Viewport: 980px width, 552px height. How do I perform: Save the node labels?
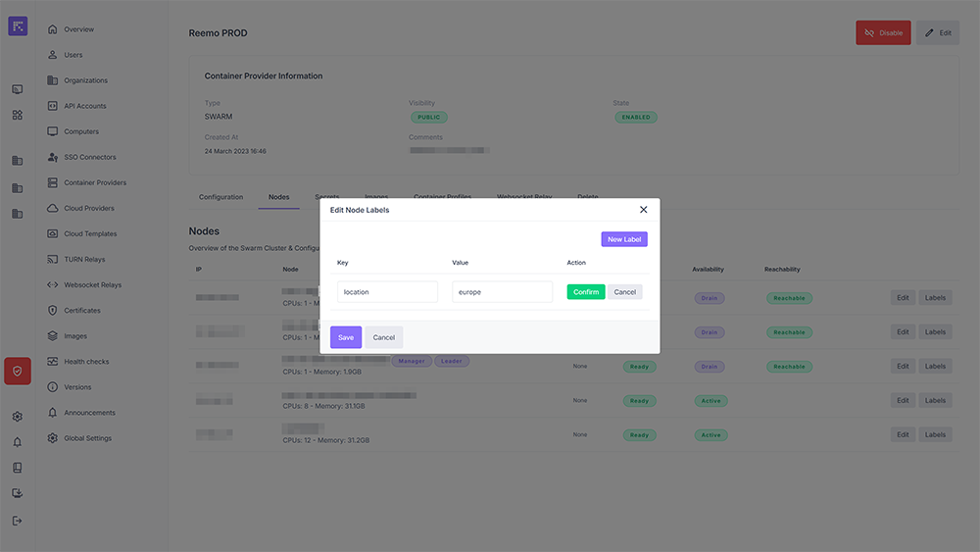pos(346,337)
